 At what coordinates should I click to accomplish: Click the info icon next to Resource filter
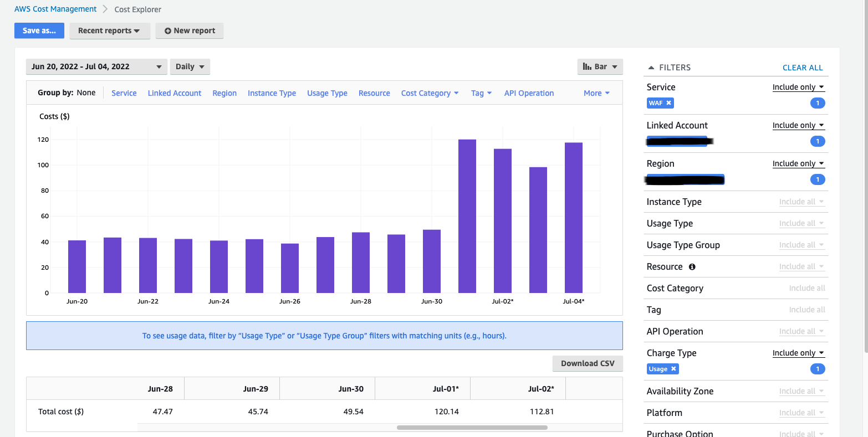[691, 266]
